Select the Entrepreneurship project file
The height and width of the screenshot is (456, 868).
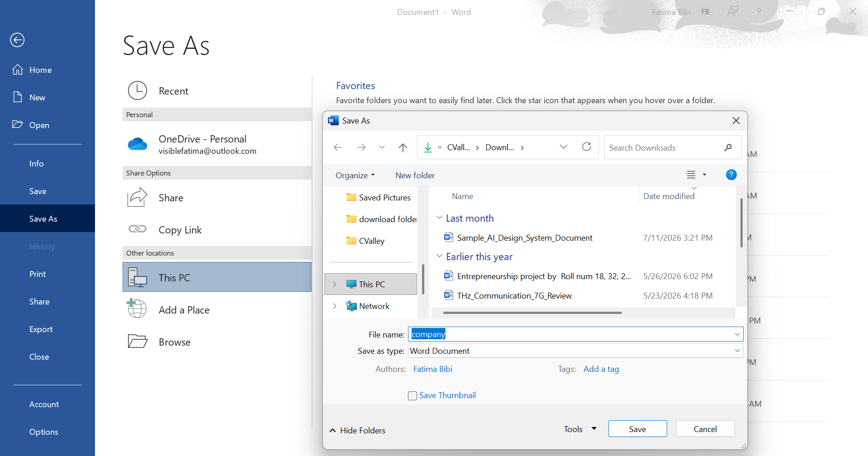pyautogui.click(x=537, y=276)
